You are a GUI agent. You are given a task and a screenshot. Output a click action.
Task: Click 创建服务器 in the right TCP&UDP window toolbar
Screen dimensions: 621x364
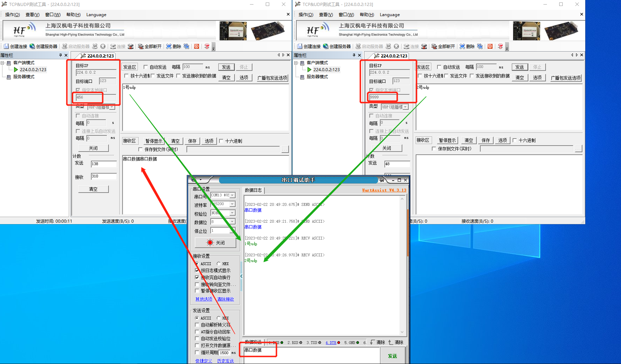[x=337, y=46]
